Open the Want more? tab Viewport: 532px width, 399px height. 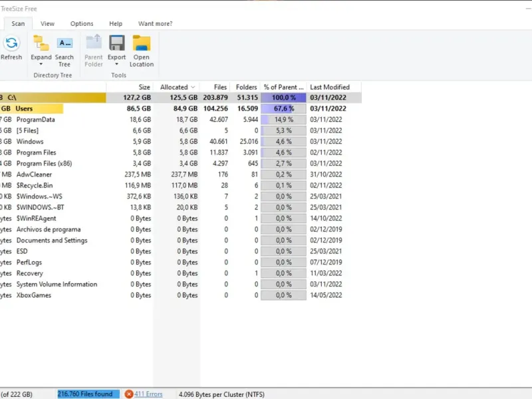pyautogui.click(x=156, y=24)
